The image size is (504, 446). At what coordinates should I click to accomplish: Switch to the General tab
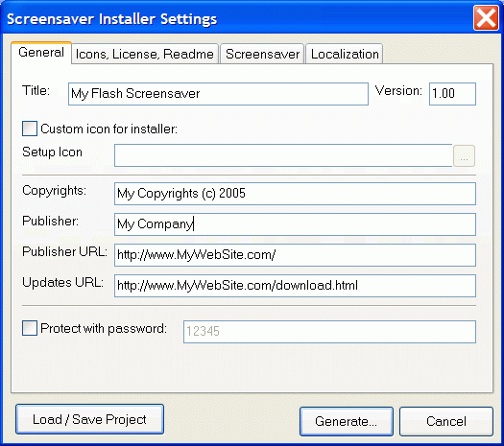41,53
